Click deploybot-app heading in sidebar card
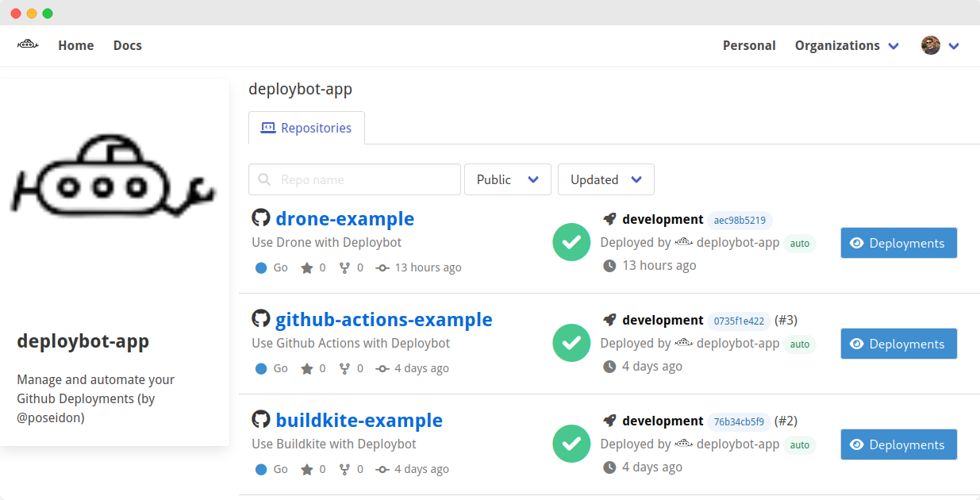 (83, 342)
